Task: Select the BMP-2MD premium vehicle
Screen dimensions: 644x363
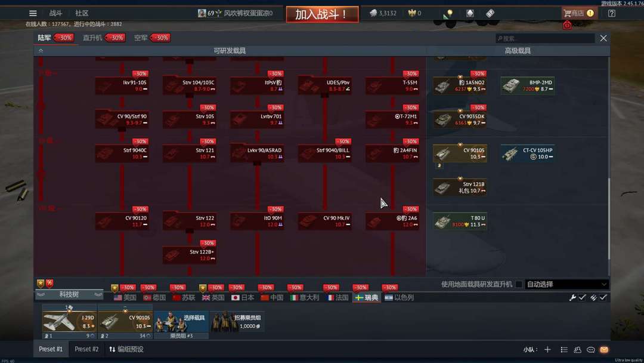Action: [527, 85]
